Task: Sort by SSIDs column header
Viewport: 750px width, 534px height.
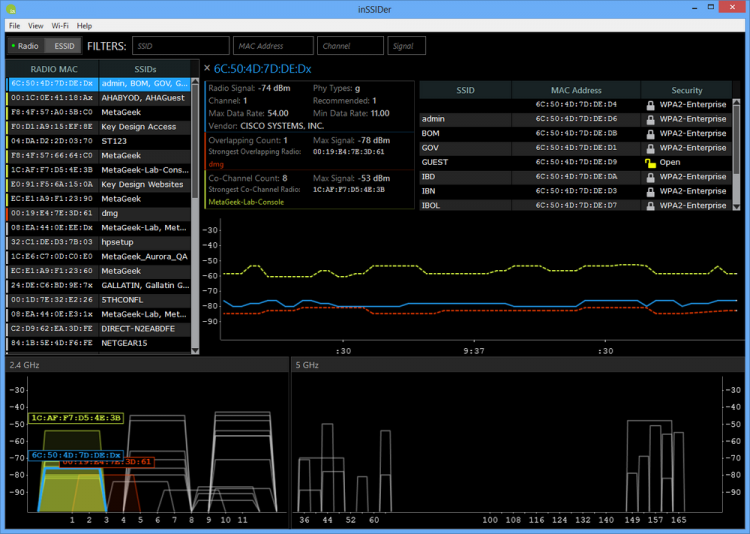Action: [x=145, y=69]
